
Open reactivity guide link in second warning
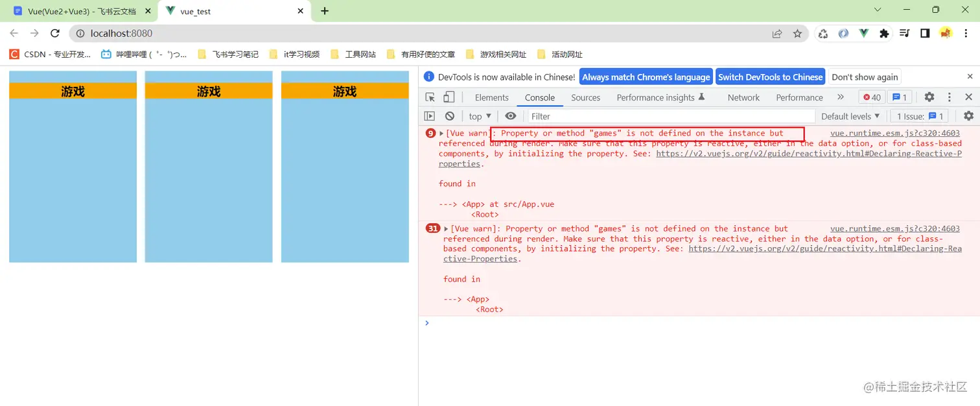(x=825, y=248)
